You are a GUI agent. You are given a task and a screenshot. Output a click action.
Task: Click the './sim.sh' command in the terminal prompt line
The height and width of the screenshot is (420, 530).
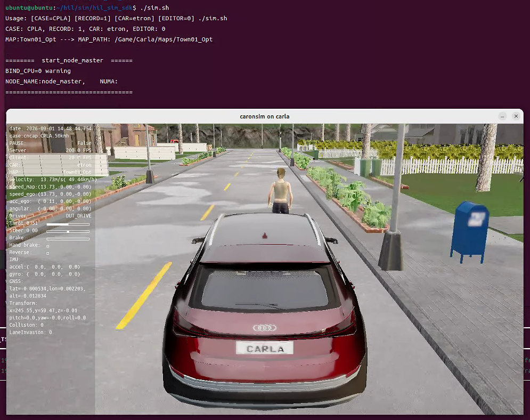click(154, 8)
